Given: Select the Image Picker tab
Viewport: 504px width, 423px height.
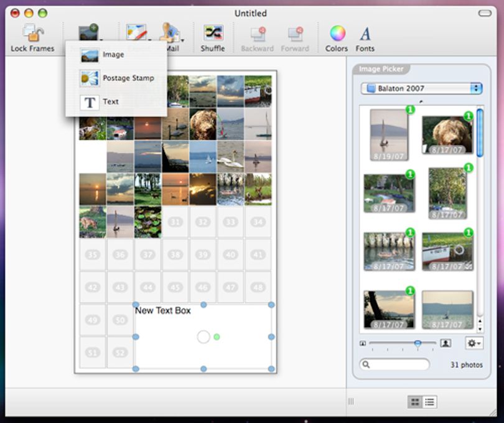Looking at the screenshot, I should pyautogui.click(x=381, y=69).
